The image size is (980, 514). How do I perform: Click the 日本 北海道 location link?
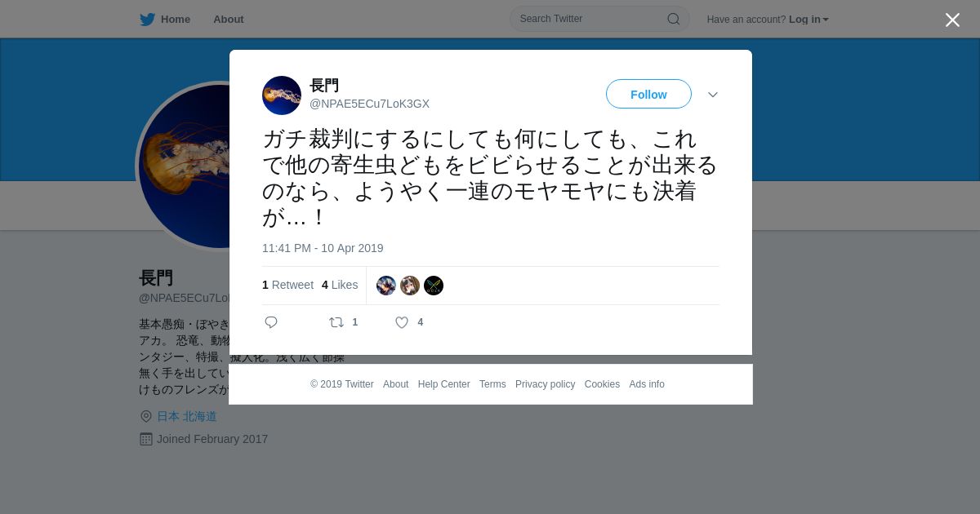(x=187, y=416)
